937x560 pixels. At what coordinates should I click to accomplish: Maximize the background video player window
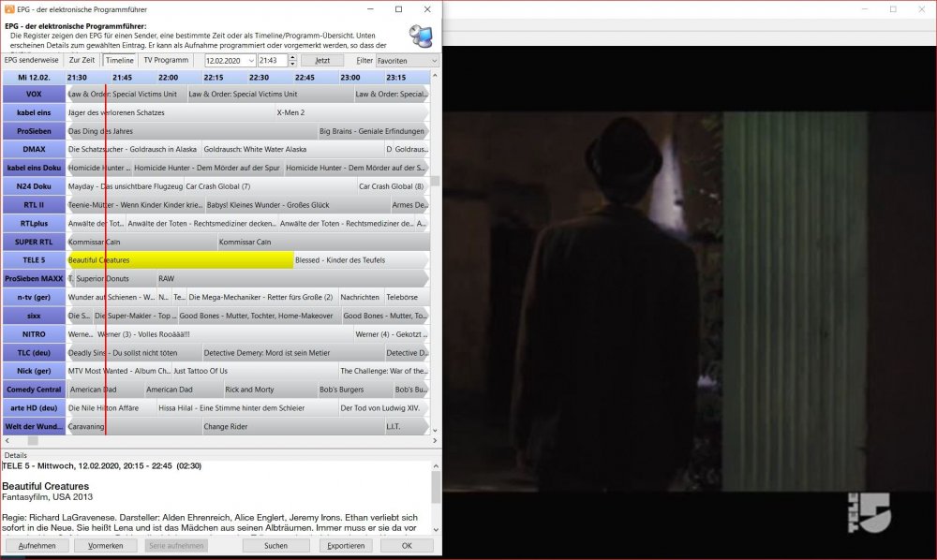pyautogui.click(x=893, y=9)
